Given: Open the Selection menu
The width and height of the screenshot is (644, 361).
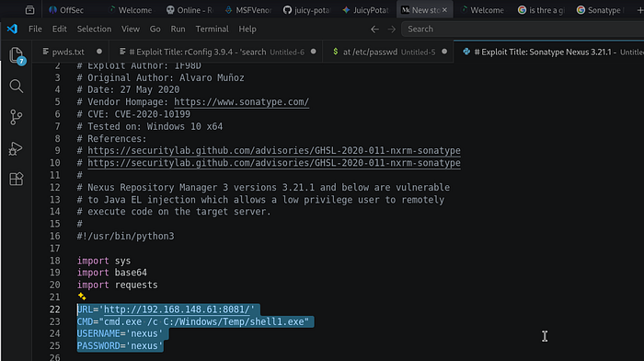Looking at the screenshot, I should click(94, 29).
